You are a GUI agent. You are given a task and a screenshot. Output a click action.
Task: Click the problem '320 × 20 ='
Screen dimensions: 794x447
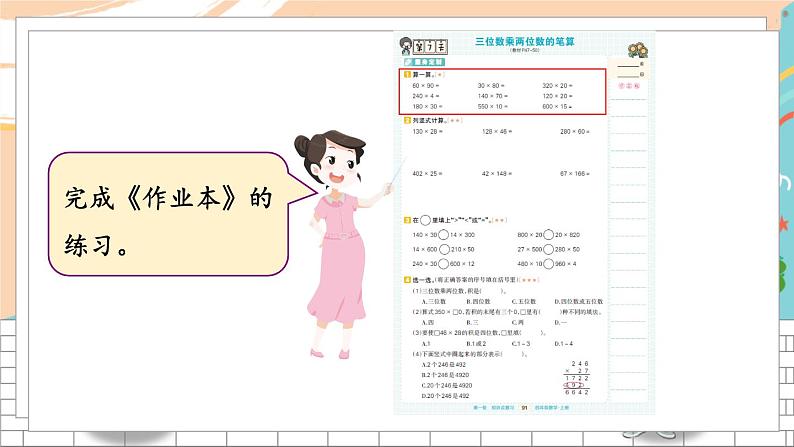coord(557,86)
